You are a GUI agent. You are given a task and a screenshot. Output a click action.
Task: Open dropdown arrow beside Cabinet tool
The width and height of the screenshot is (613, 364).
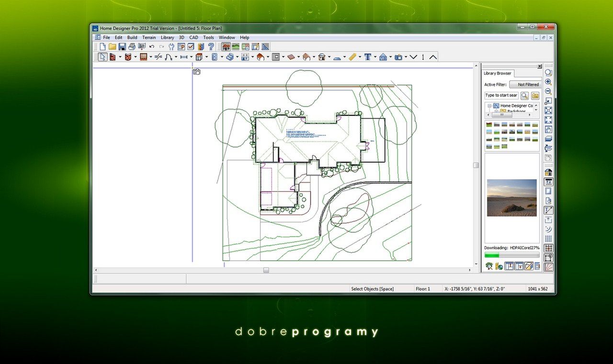[x=206, y=57]
